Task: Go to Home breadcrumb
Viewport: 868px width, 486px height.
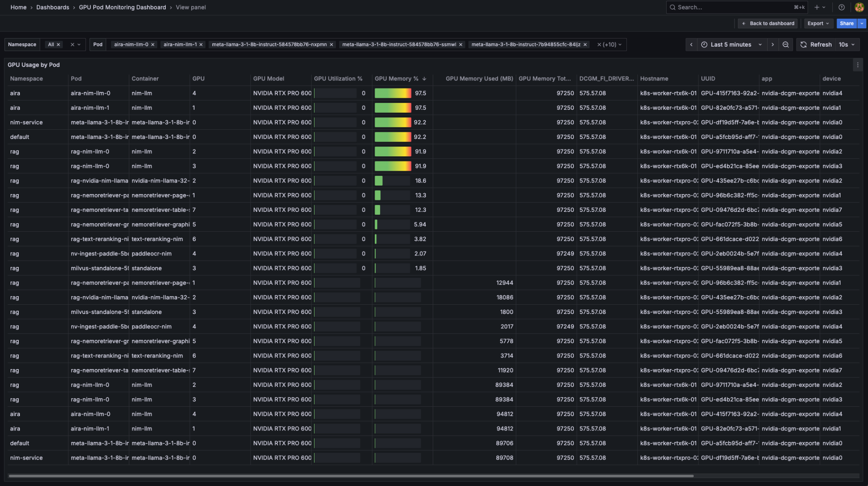Action: tap(18, 7)
